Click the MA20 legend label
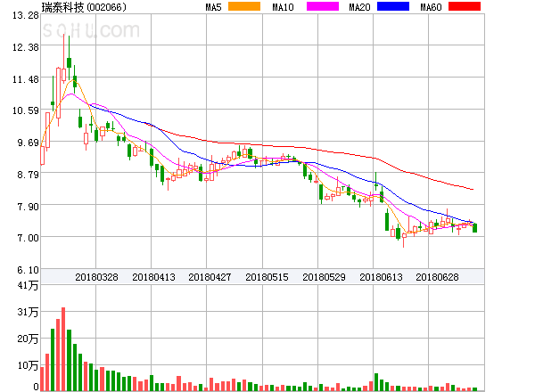Viewport: 535px width, 392px height. coord(359,7)
